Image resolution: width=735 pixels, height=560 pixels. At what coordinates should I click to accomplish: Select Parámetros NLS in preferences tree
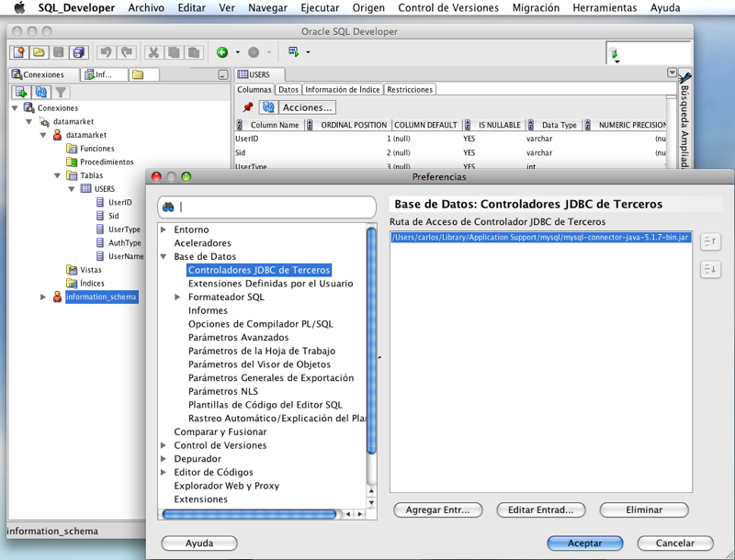click(x=223, y=391)
